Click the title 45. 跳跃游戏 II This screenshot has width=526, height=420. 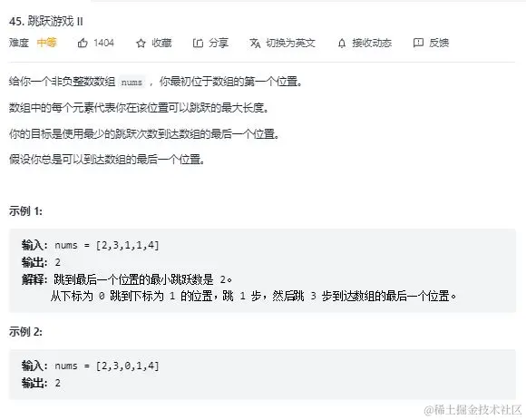46,22
